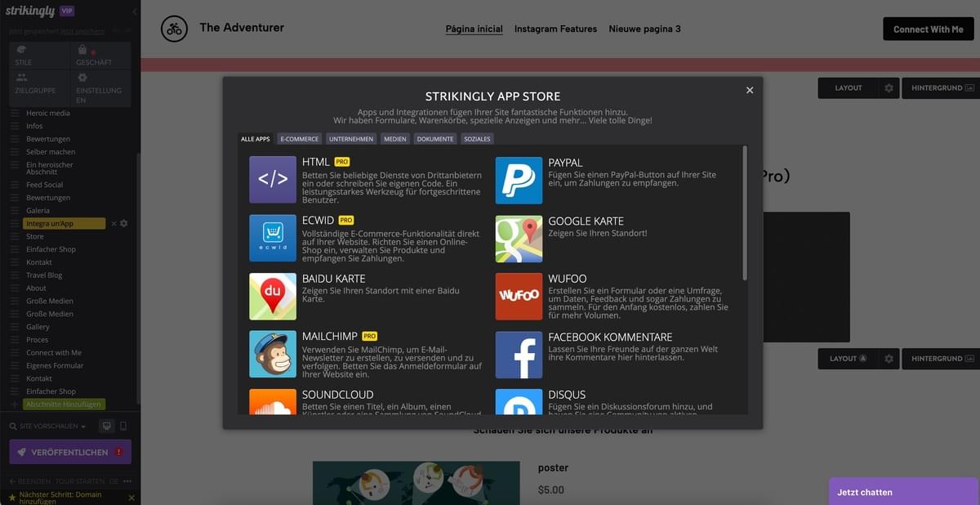The width and height of the screenshot is (980, 505).
Task: Select the Proces section
Action: pyautogui.click(x=38, y=339)
